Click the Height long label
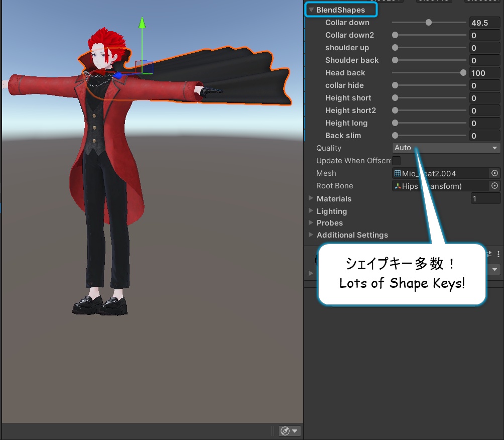 pyautogui.click(x=346, y=123)
